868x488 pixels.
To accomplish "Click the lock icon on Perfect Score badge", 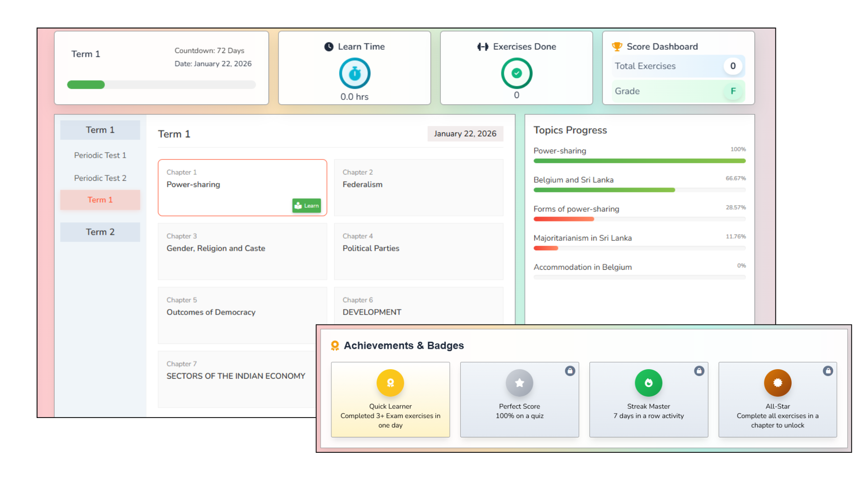I will [x=570, y=371].
